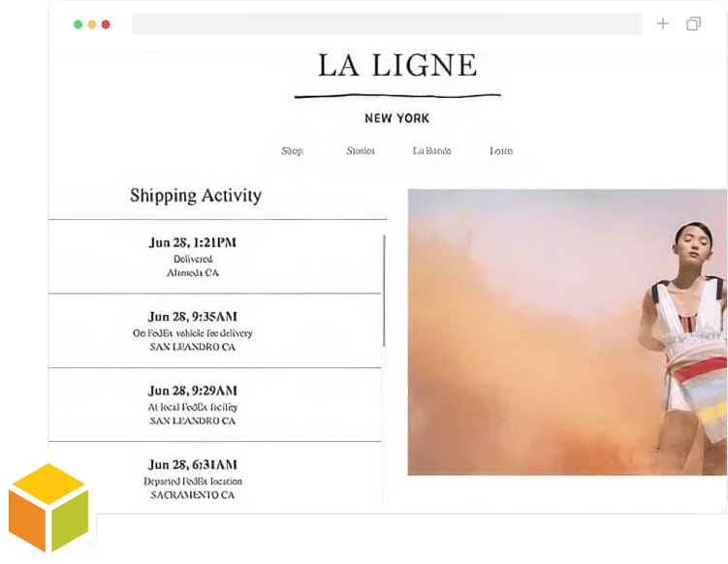Click the Alameda CA location
The width and height of the screenshot is (728, 564).
[x=193, y=272]
